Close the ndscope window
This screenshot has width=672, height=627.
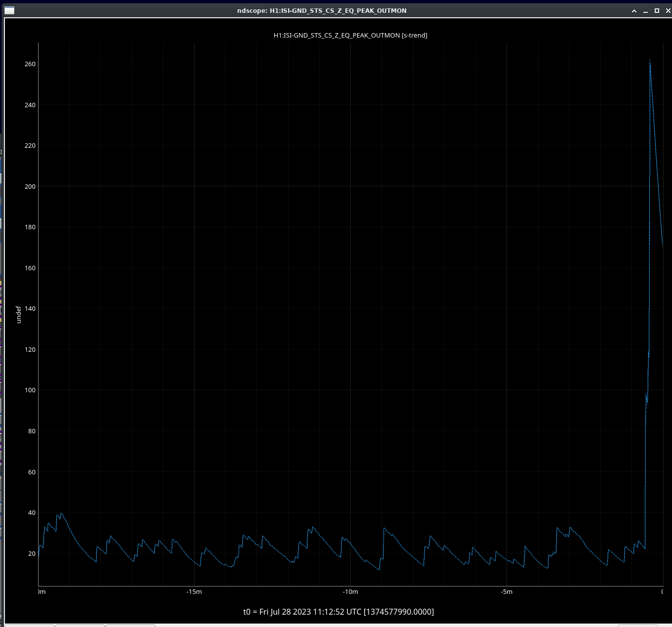[668, 10]
